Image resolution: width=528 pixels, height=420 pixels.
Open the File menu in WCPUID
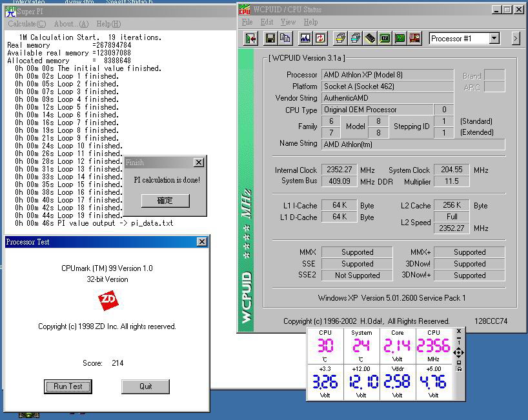click(247, 22)
